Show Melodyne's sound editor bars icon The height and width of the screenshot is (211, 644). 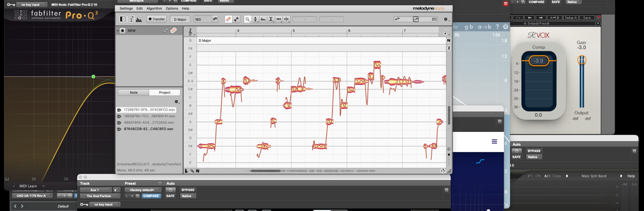(139, 19)
